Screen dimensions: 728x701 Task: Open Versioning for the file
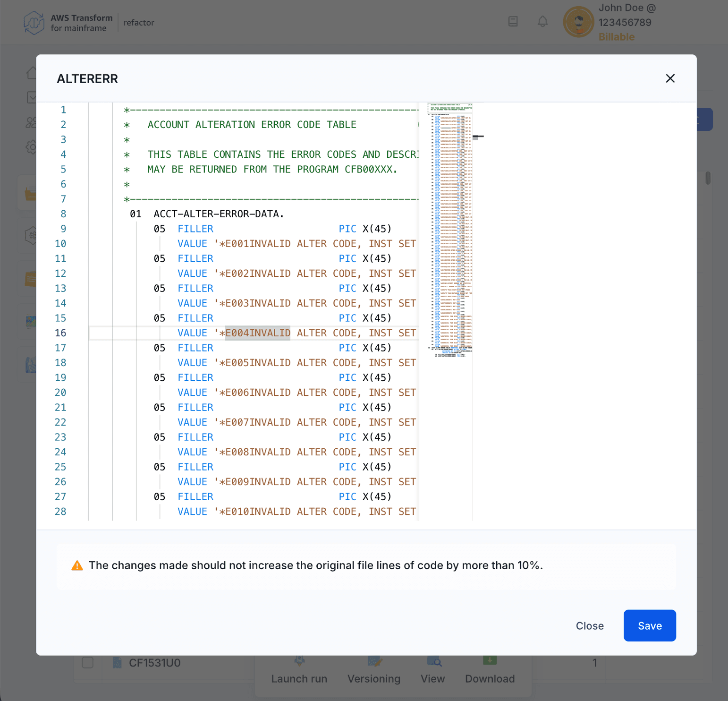tap(374, 661)
